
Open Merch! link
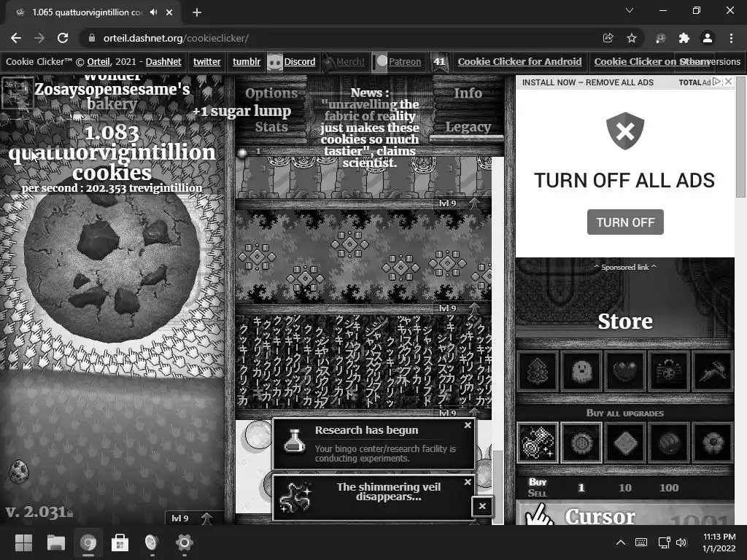click(350, 62)
